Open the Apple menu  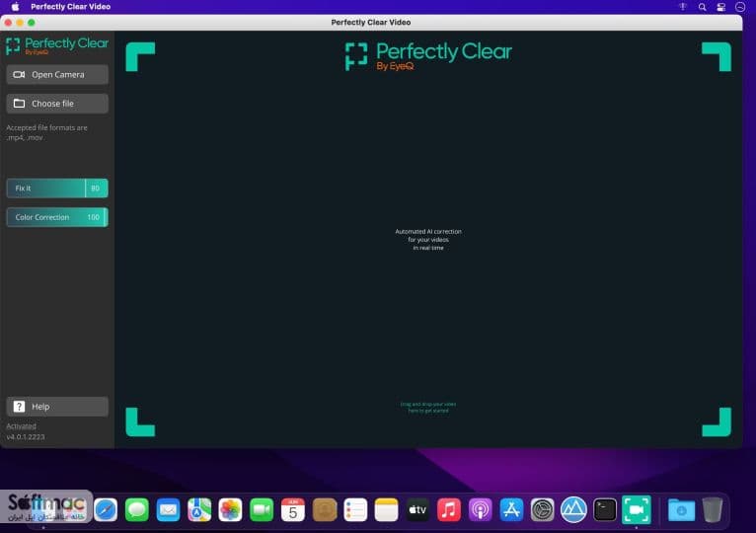(16, 7)
